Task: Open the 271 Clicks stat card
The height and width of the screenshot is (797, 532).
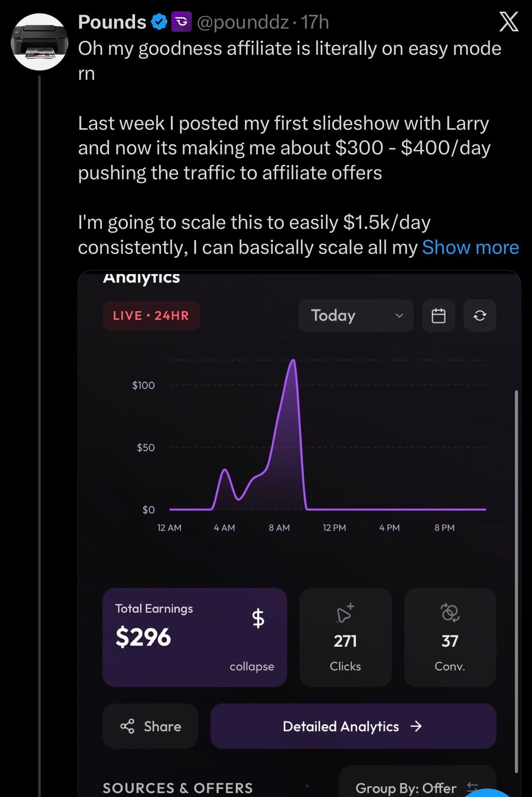Action: [x=345, y=637]
